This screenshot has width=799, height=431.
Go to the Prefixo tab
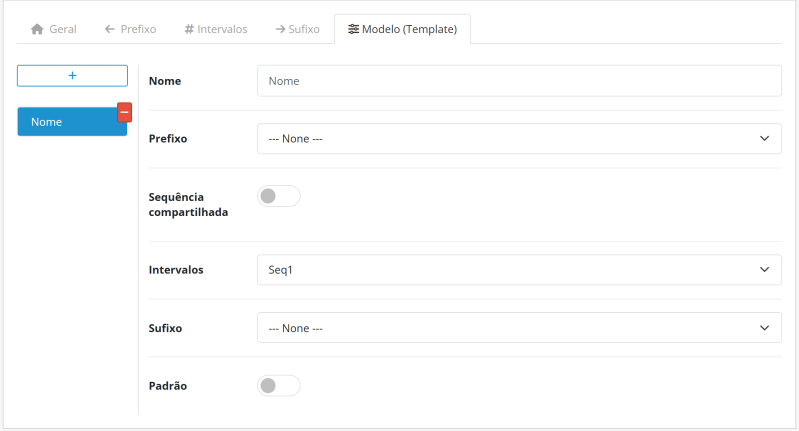(x=130, y=29)
